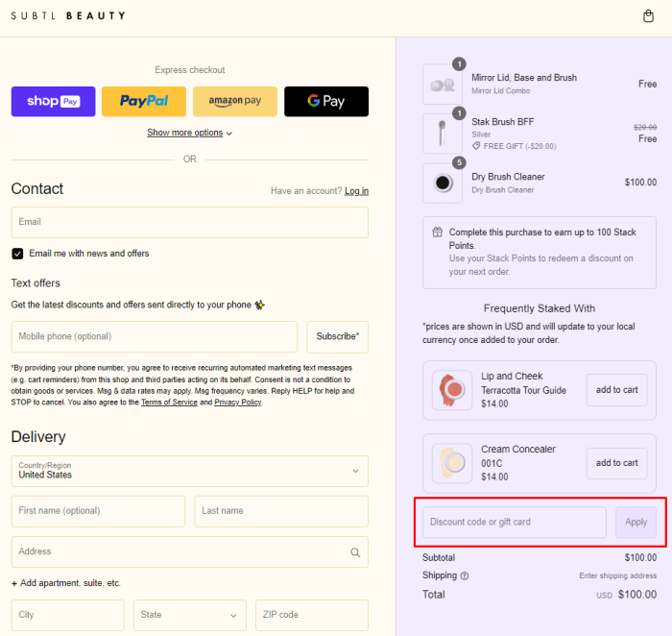
Task: Click the Cream Concealer product image
Action: coord(452,463)
